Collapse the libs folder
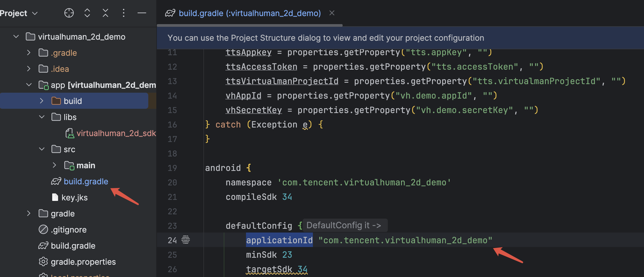 click(x=42, y=117)
